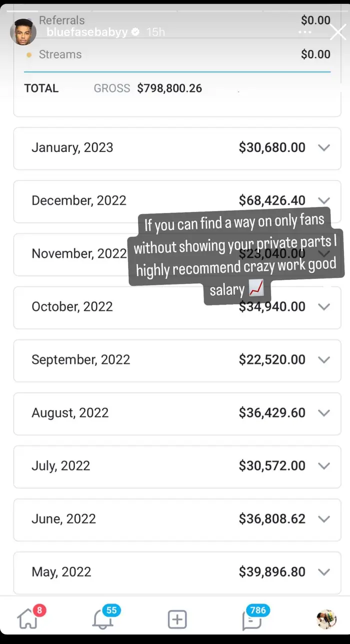Open profile avatar in bottom navigation
The width and height of the screenshot is (350, 644).
(x=326, y=619)
